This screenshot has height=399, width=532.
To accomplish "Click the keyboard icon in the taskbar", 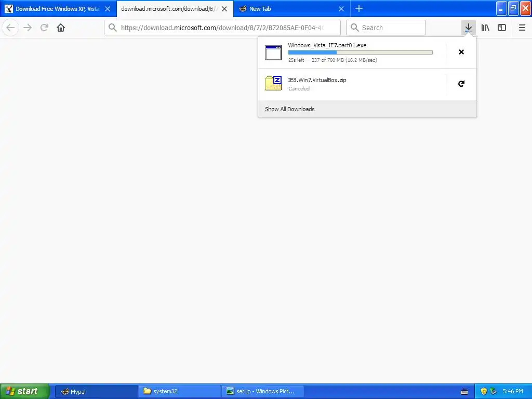I will [x=464, y=392].
